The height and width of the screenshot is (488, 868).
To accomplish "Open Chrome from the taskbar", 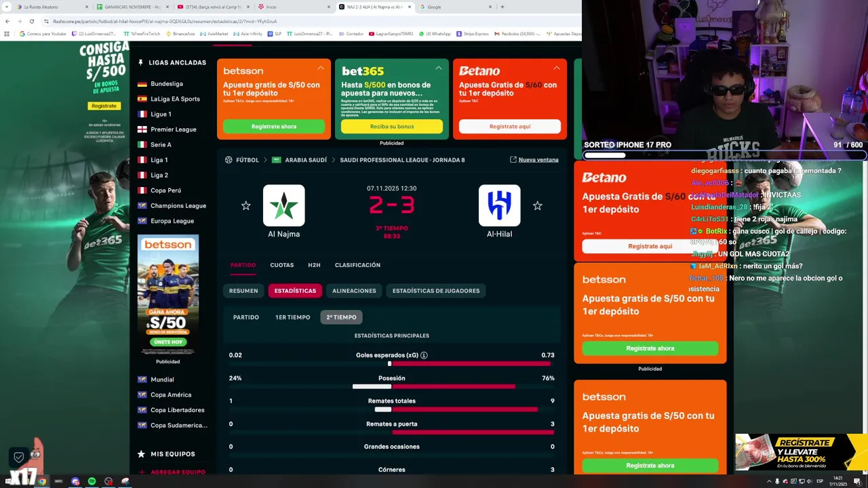I will click(42, 481).
